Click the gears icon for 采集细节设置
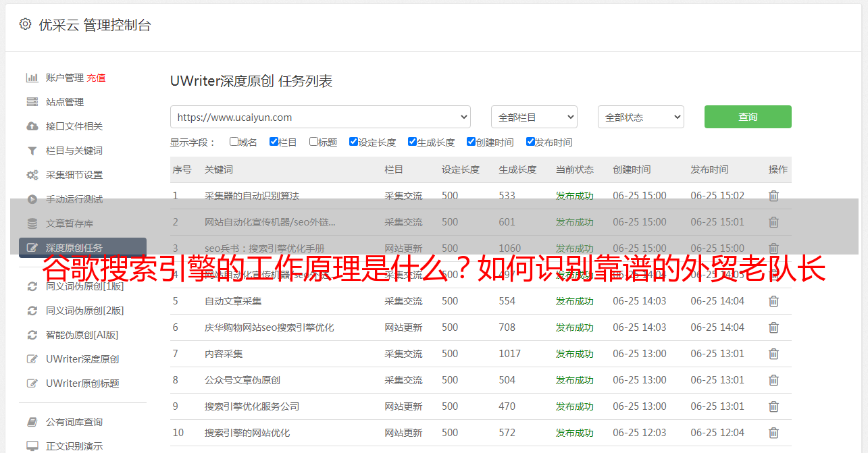 tap(32, 175)
